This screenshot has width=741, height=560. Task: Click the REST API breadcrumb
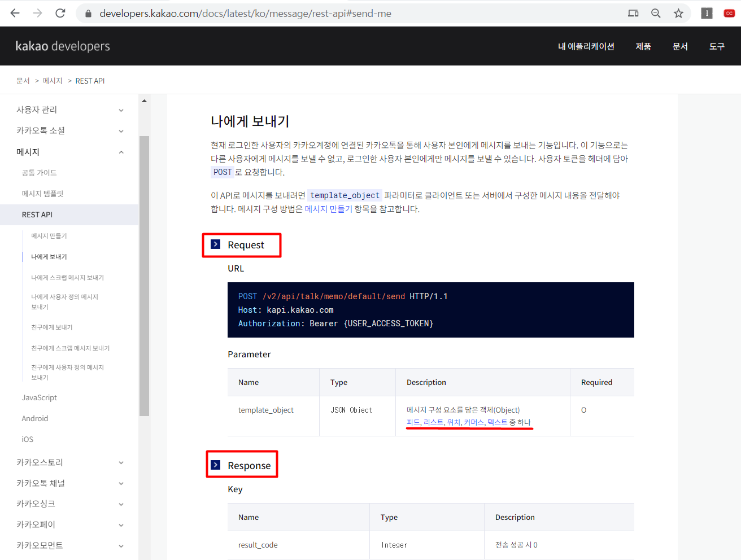pyautogui.click(x=90, y=81)
